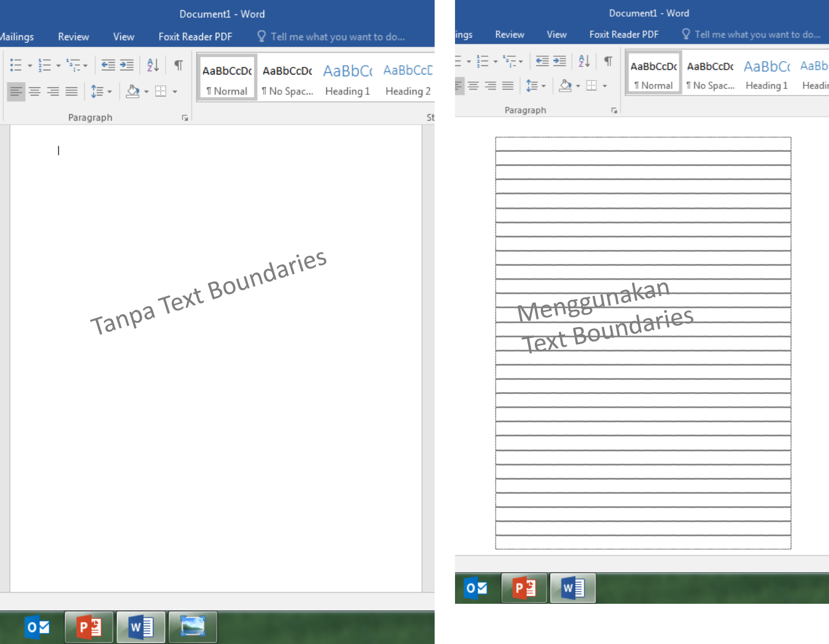
Task: Toggle paragraph marks in left Word window
Action: pos(179,65)
